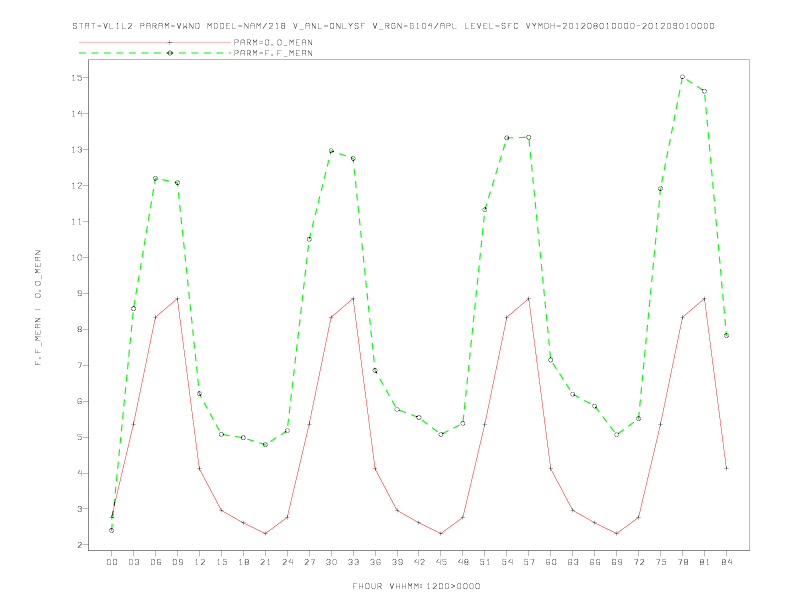The width and height of the screenshot is (792, 612).
Task: Click y-axis tick label 10
Action: pos(77,258)
